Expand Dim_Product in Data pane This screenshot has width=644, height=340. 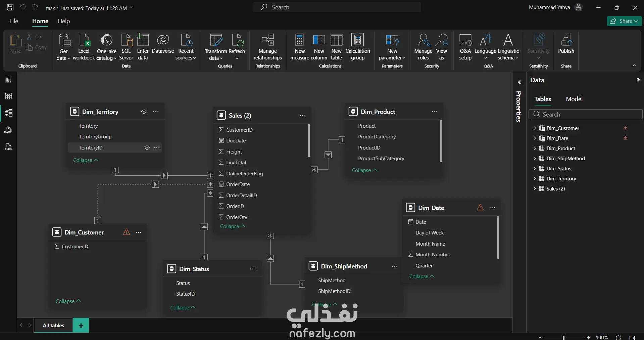tap(535, 148)
